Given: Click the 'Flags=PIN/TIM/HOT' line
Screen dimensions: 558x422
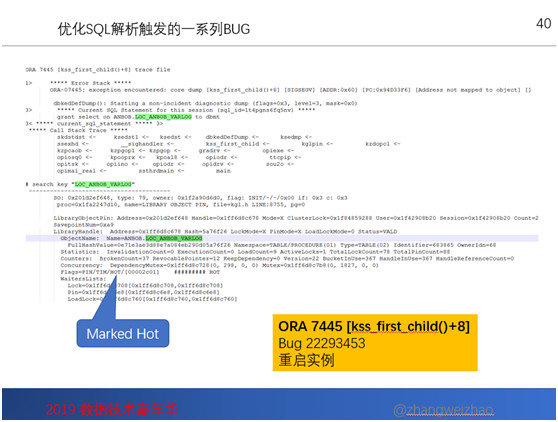Looking at the screenshot, I should point(140,272).
